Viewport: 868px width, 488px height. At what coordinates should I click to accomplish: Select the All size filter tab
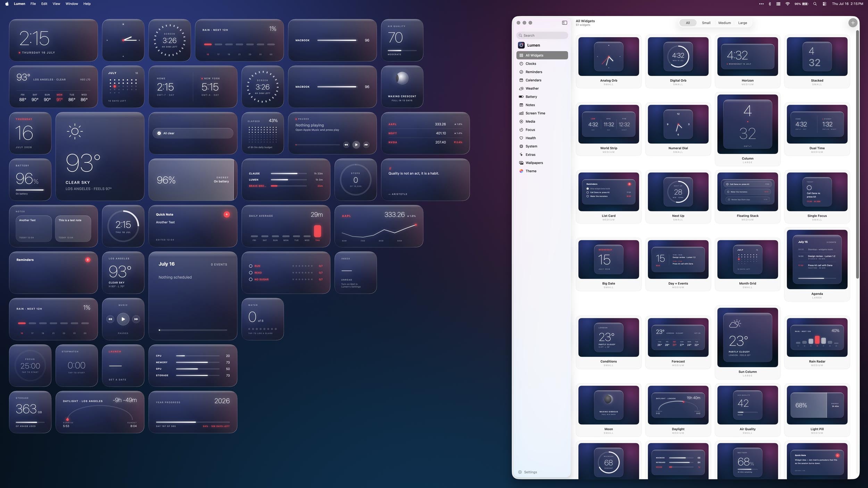688,23
